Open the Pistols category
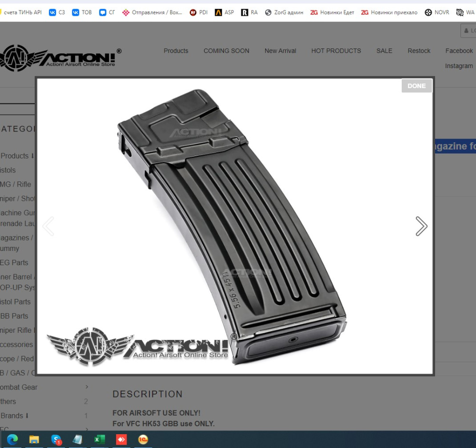 (x=8, y=170)
